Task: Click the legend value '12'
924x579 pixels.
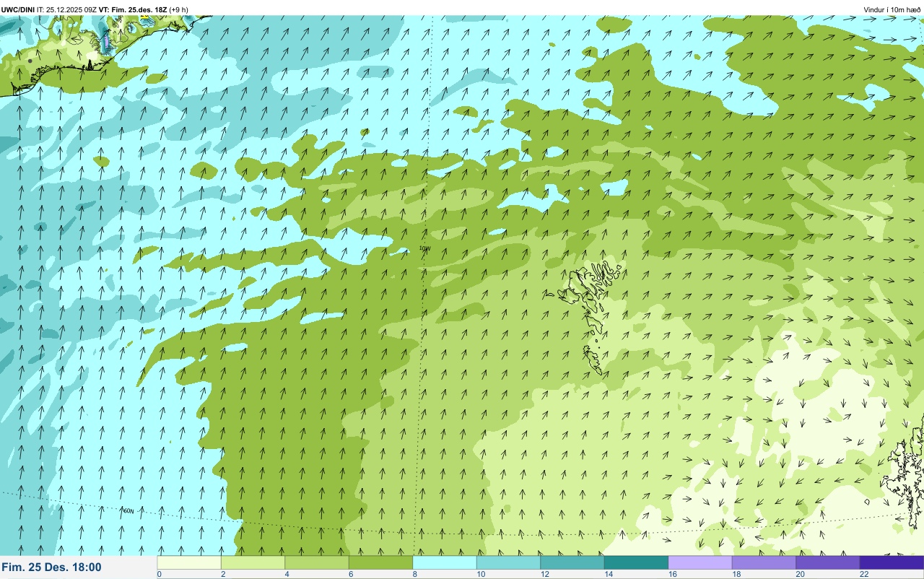Action: click(544, 575)
